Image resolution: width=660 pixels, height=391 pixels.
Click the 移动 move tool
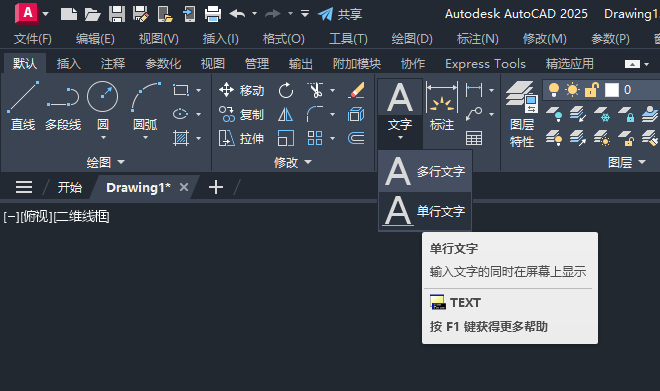click(242, 90)
